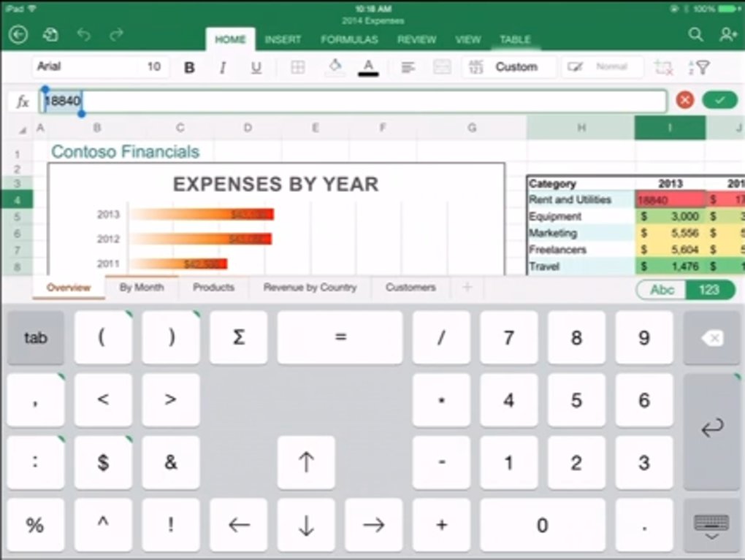Viewport: 745px width, 560px height.
Task: Click the fill color bucket icon
Action: click(x=335, y=67)
